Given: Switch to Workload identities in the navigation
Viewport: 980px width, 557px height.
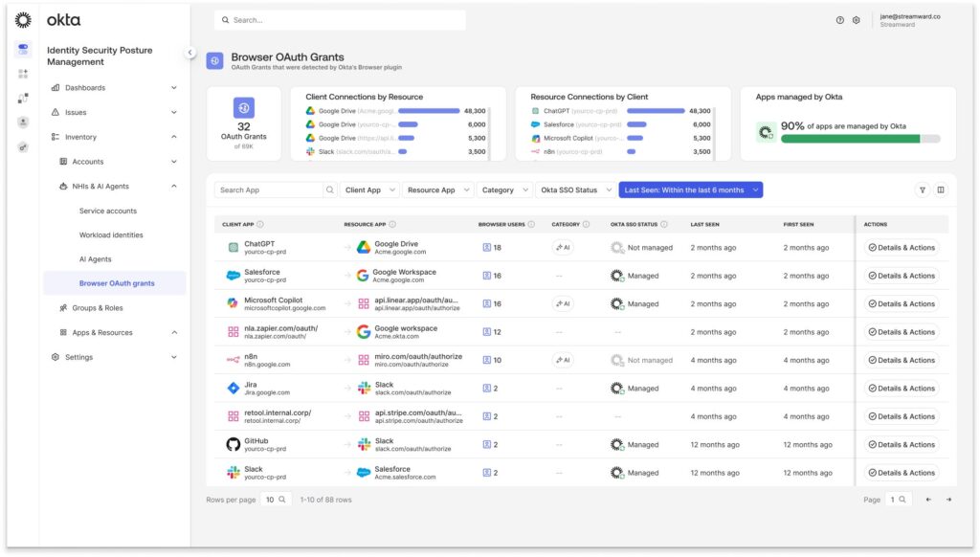Looking at the screenshot, I should point(113,234).
